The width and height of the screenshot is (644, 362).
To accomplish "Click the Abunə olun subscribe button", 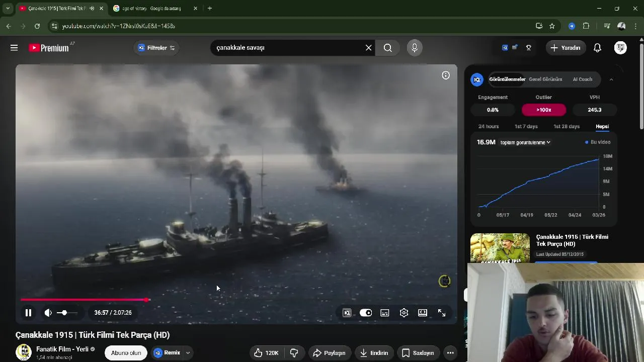I will (126, 353).
